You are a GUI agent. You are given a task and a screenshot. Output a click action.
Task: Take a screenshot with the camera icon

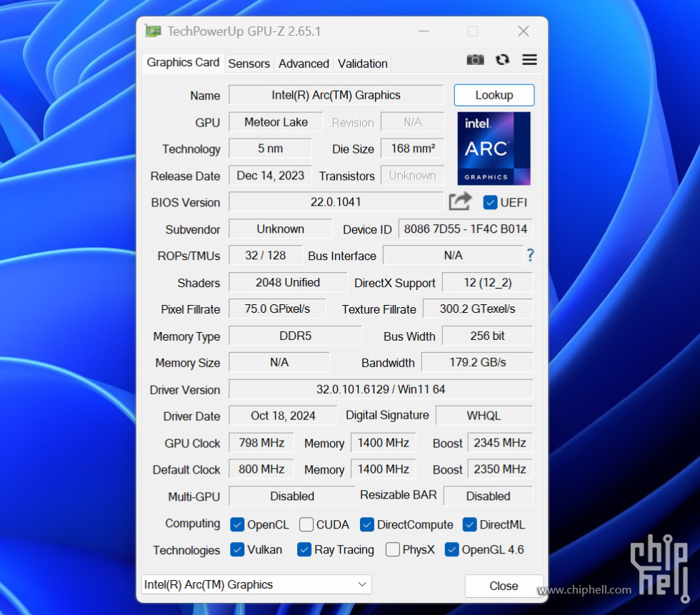[475, 60]
